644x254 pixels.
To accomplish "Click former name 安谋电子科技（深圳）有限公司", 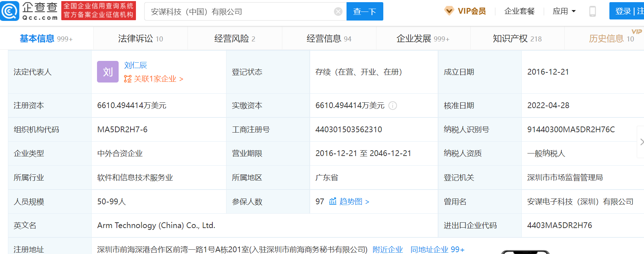I will (x=580, y=202).
